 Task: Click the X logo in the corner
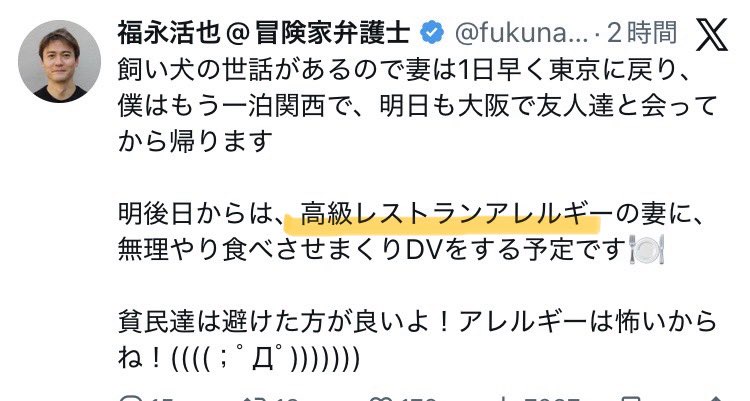(712, 34)
